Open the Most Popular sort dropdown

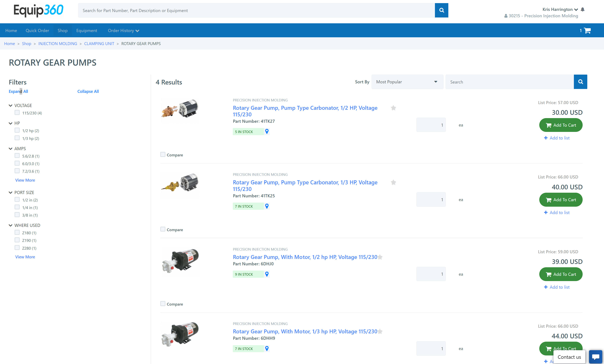[x=407, y=82]
